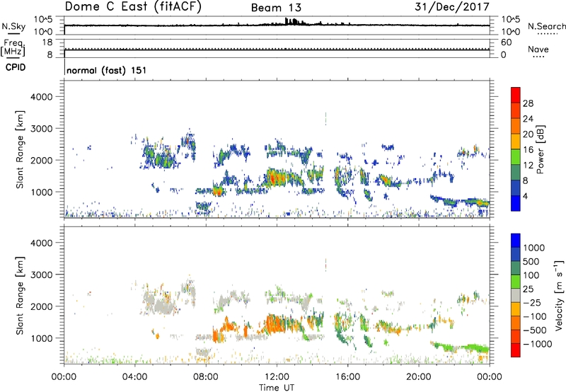Click the '28' power colorbar value
The height and width of the screenshot is (392, 566).
[x=528, y=103]
